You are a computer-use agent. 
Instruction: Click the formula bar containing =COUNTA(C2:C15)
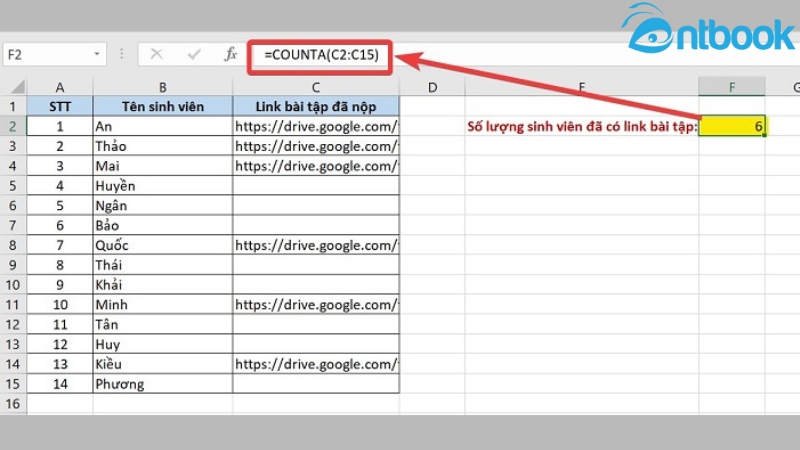coord(320,55)
